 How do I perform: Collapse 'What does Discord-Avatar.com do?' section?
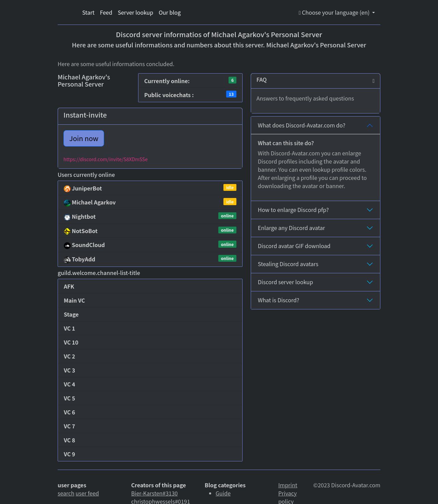click(316, 125)
